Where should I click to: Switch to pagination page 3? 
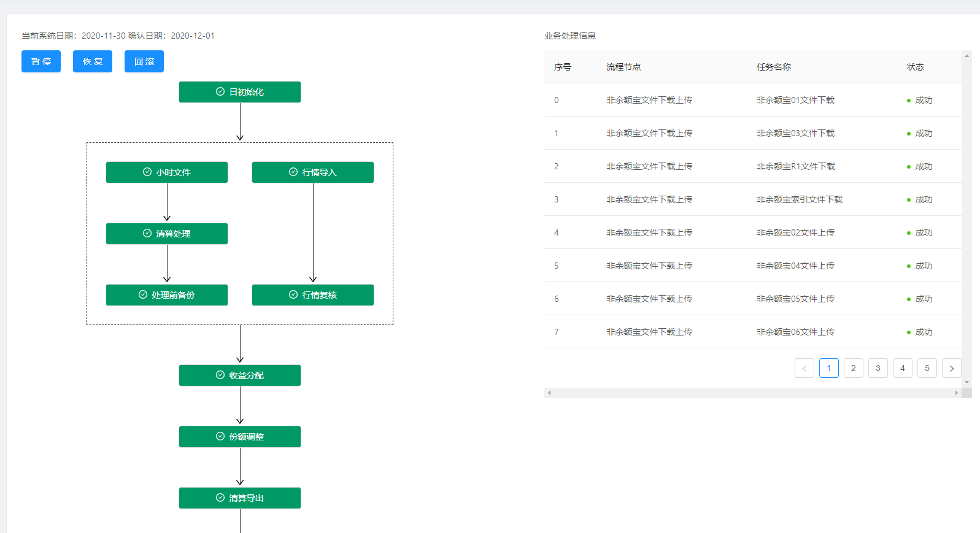tap(878, 368)
